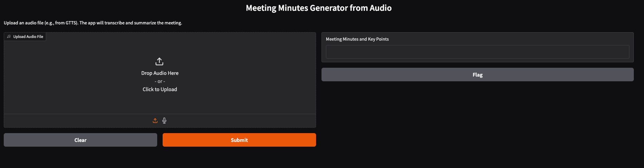
Task: Click the music note icon beside Upload Audio File
Action: [9, 37]
